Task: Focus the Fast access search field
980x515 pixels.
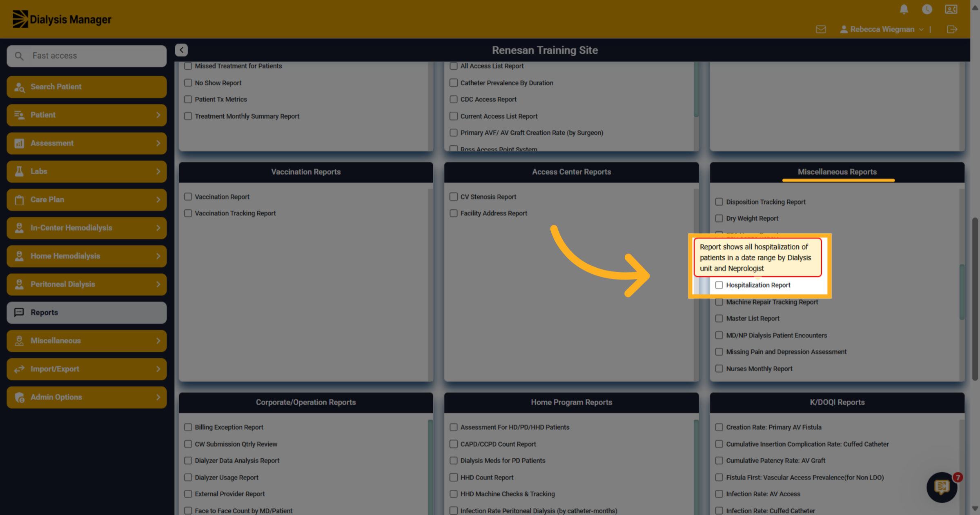Action: [87, 56]
